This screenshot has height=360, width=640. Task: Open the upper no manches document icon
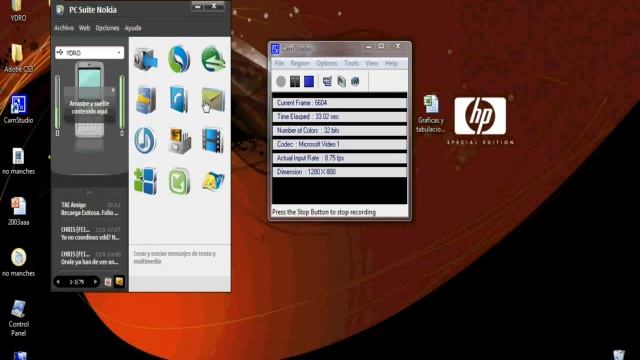pos(18,161)
